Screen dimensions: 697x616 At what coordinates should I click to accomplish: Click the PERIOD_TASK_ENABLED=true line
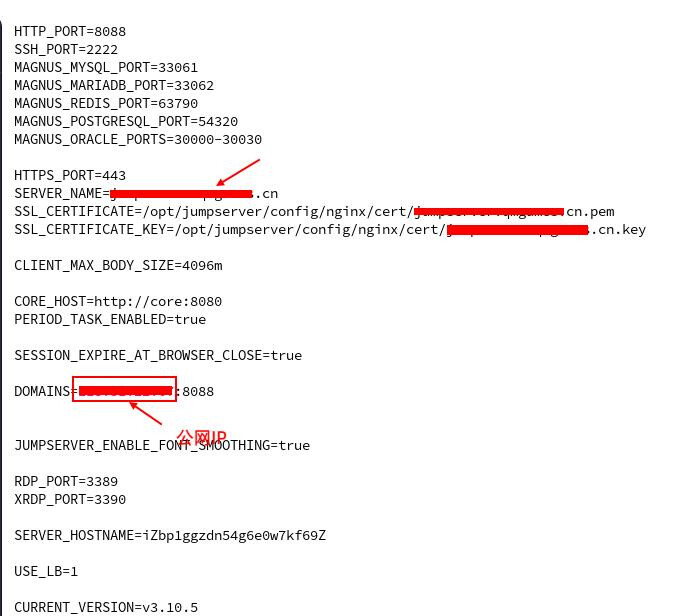coord(110,320)
